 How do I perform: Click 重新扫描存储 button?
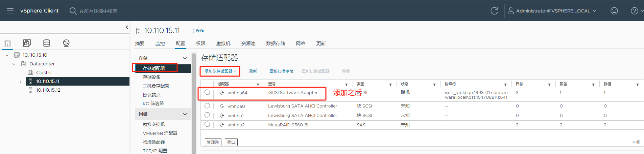coord(281,71)
